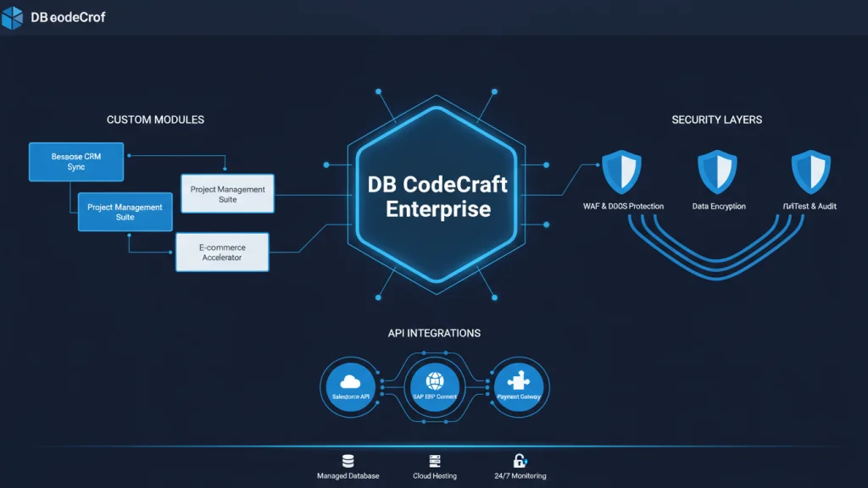
Task: Open the E-commerce Accelerator module box
Action: [x=222, y=252]
